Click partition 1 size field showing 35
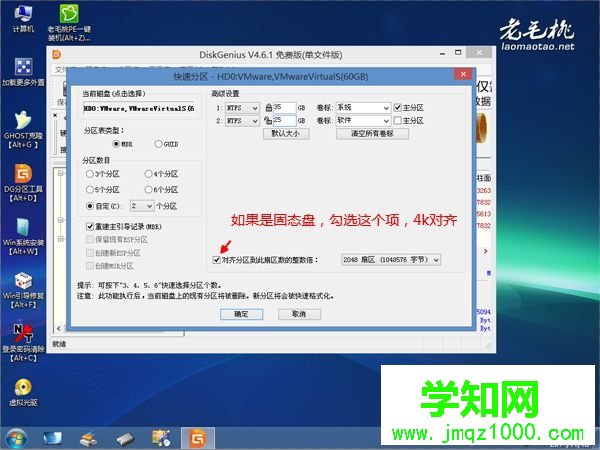This screenshot has height=450, width=600. coord(285,108)
